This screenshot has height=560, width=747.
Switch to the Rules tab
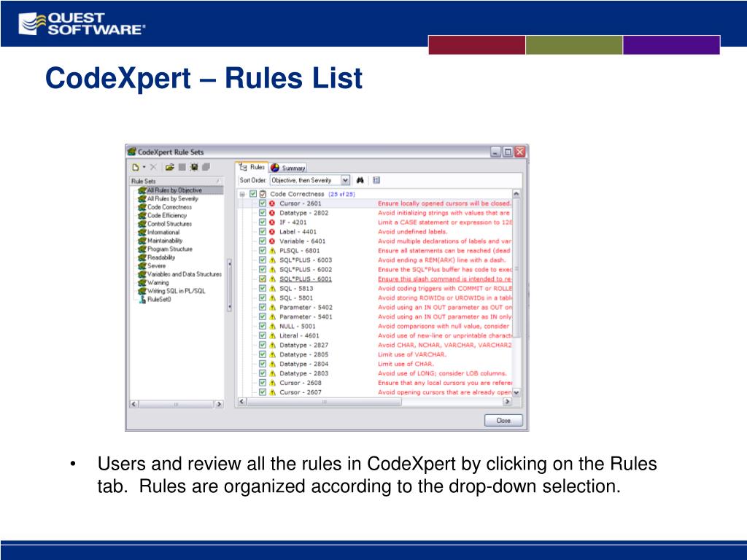252,167
